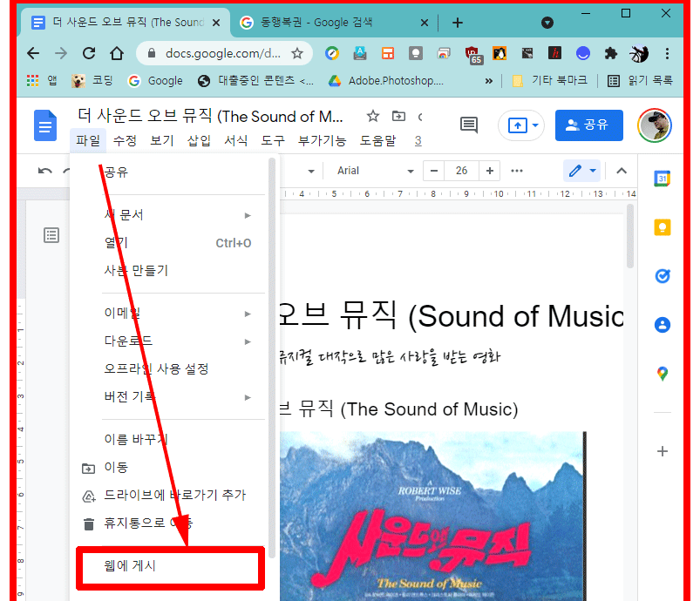This screenshot has height=601, width=700.
Task: Open a new browser tab
Action: [457, 23]
